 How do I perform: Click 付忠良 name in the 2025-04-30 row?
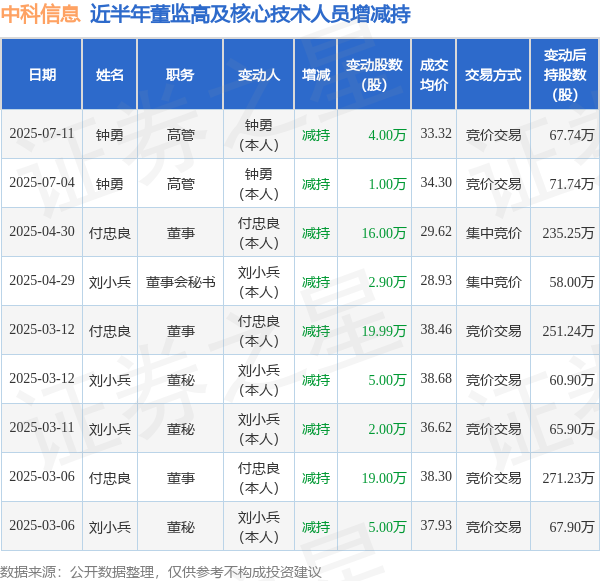[110, 233]
